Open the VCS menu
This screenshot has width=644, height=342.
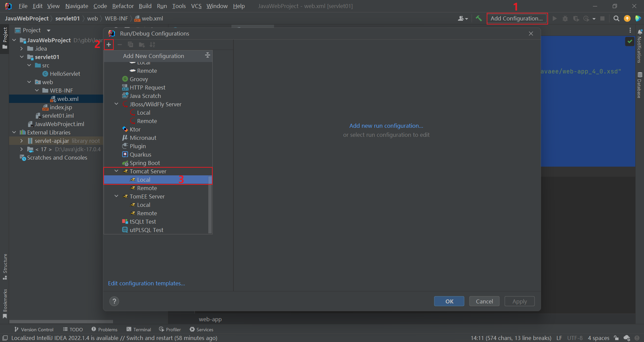tap(196, 6)
